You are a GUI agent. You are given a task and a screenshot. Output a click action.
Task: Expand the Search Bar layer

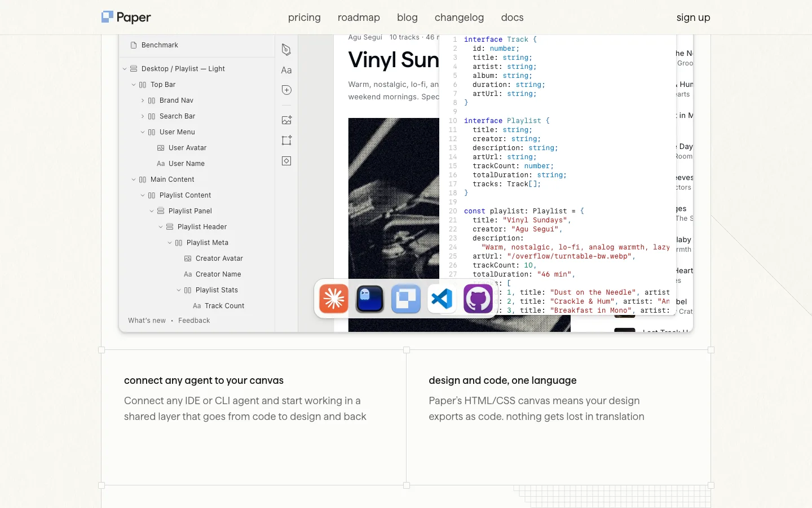pos(143,116)
